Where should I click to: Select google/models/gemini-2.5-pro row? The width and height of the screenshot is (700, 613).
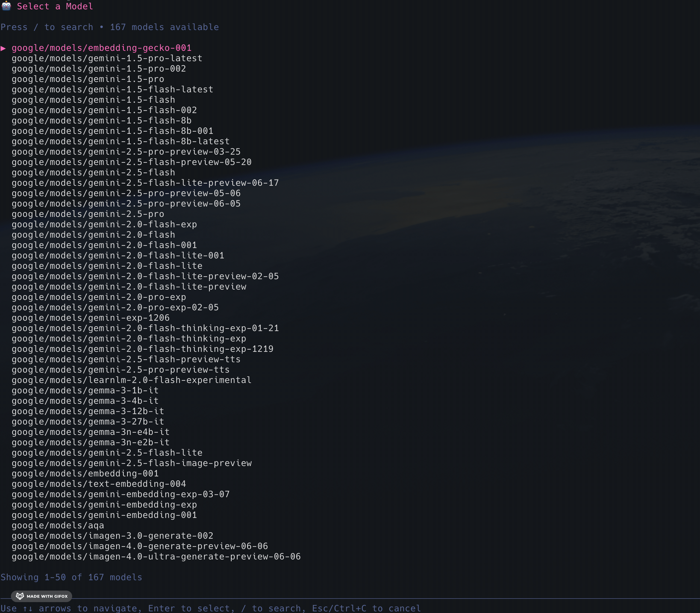(88, 214)
